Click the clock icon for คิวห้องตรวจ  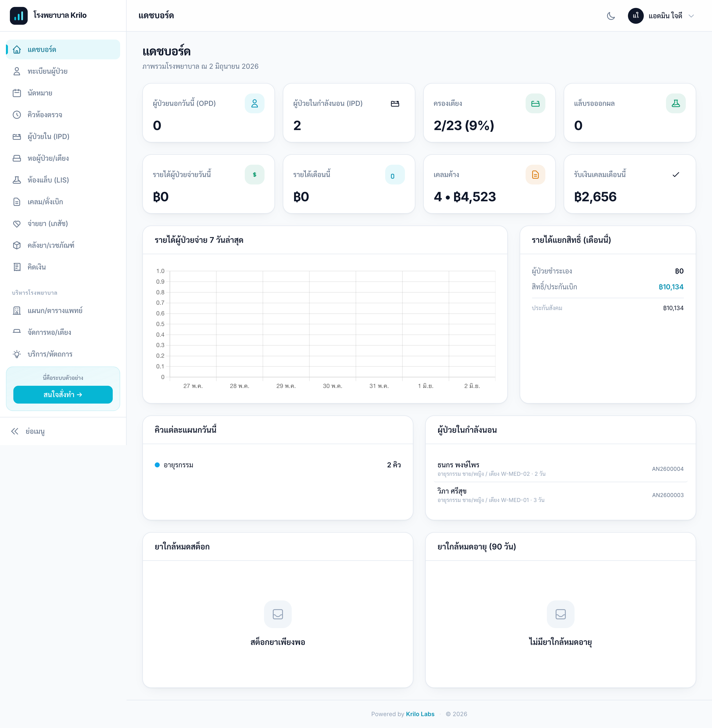pyautogui.click(x=17, y=114)
